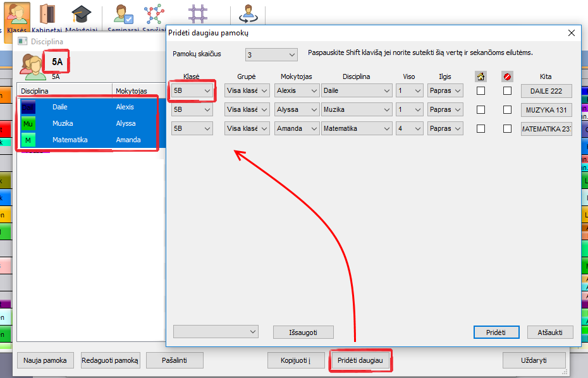Viewport: 588px width, 378px height.
Task: Click the green Matematika color swatch
Action: [x=28, y=140]
